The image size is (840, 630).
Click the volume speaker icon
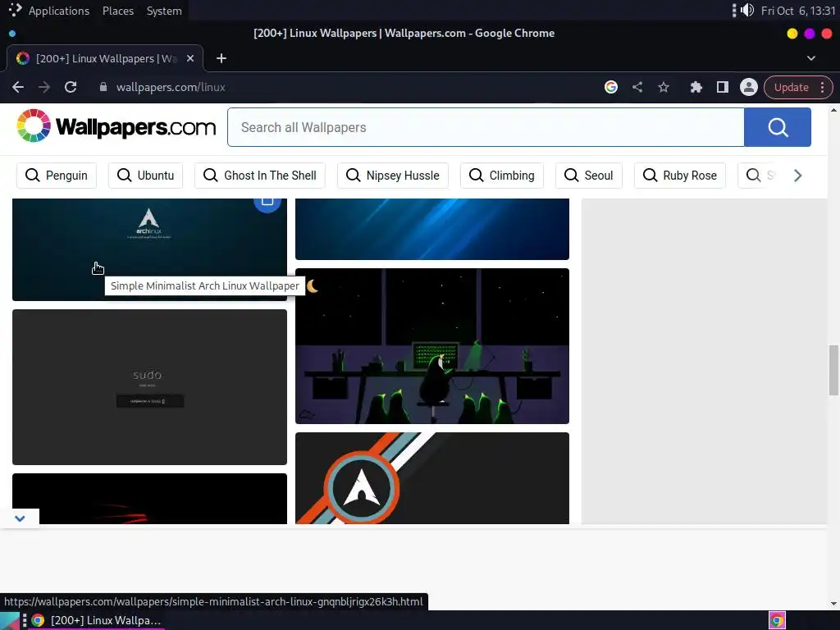[747, 10]
